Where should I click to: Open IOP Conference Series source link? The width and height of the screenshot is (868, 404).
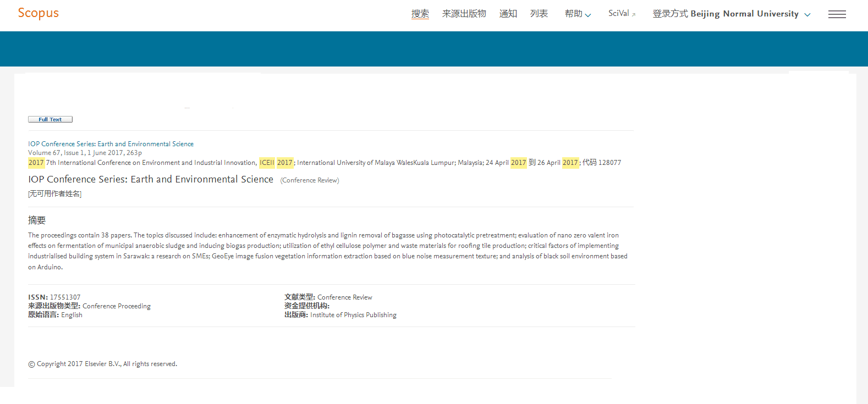tap(111, 144)
